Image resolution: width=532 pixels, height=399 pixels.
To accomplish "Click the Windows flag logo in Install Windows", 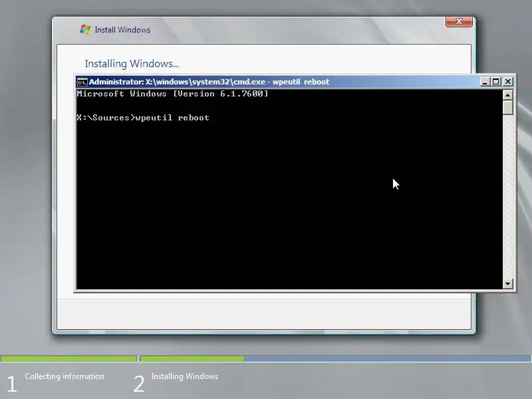I will (x=85, y=29).
